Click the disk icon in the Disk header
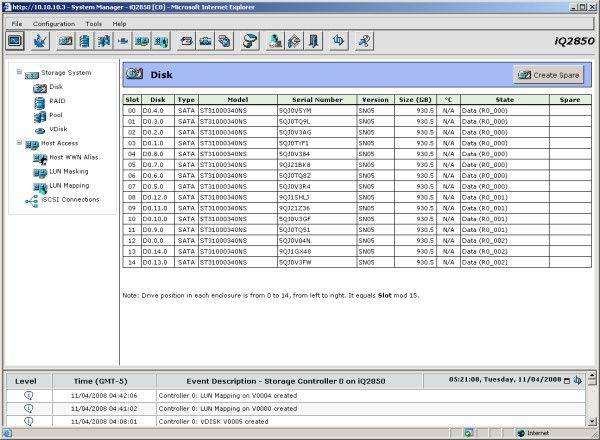The width and height of the screenshot is (600, 440). [135, 74]
